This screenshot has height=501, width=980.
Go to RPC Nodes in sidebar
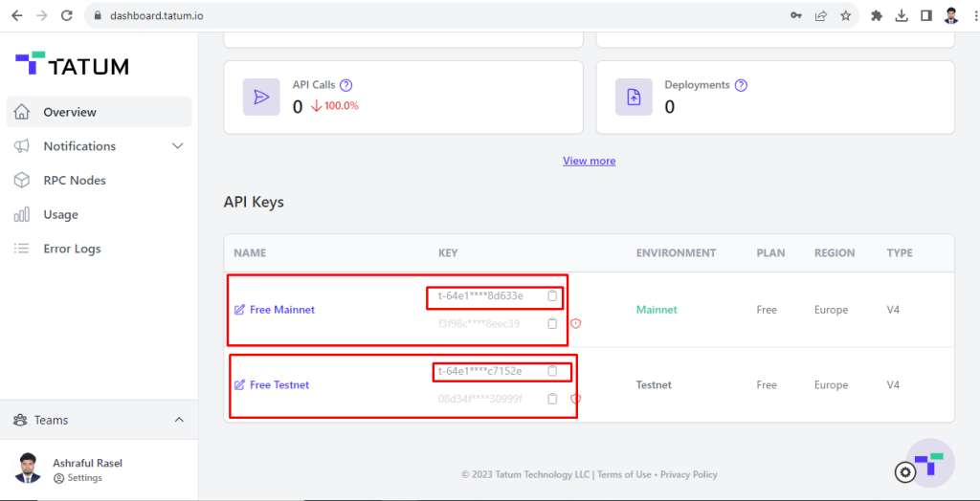74,180
